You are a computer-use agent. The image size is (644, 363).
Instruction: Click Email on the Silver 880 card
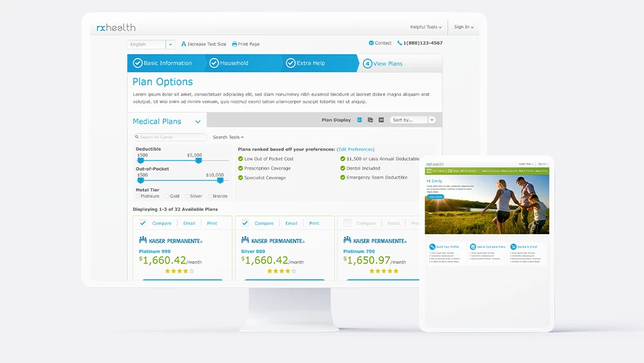(291, 223)
